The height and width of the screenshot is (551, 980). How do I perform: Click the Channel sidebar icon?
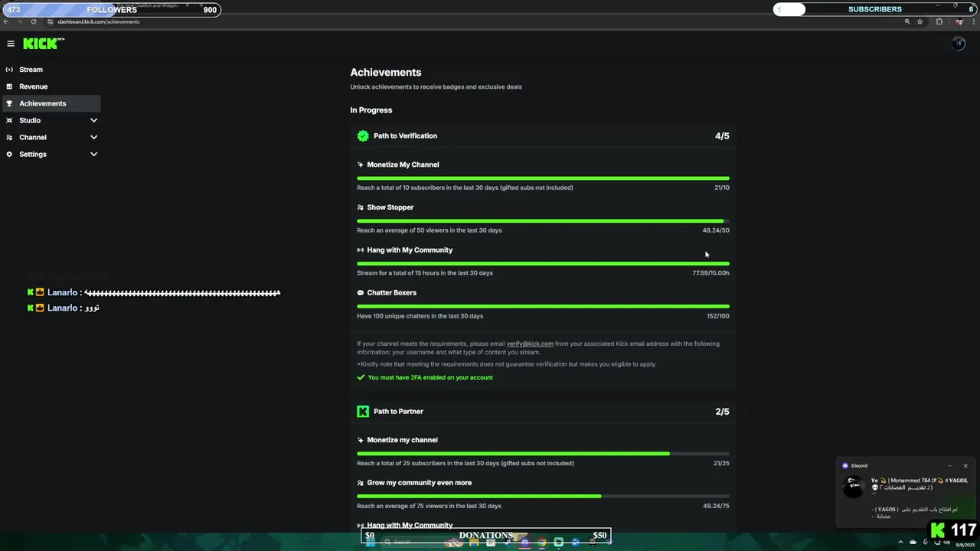point(9,137)
